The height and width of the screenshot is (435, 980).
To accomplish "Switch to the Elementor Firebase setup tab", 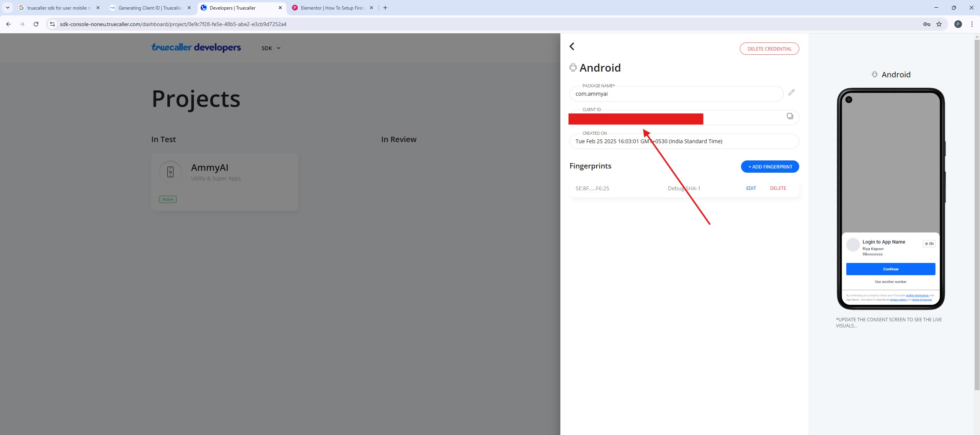I will click(x=332, y=8).
